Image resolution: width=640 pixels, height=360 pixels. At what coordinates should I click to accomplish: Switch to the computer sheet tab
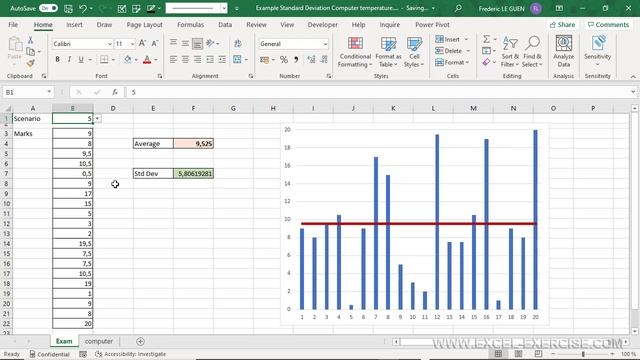tap(99, 341)
